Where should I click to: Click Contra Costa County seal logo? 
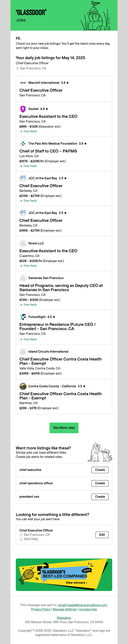click(x=23, y=386)
